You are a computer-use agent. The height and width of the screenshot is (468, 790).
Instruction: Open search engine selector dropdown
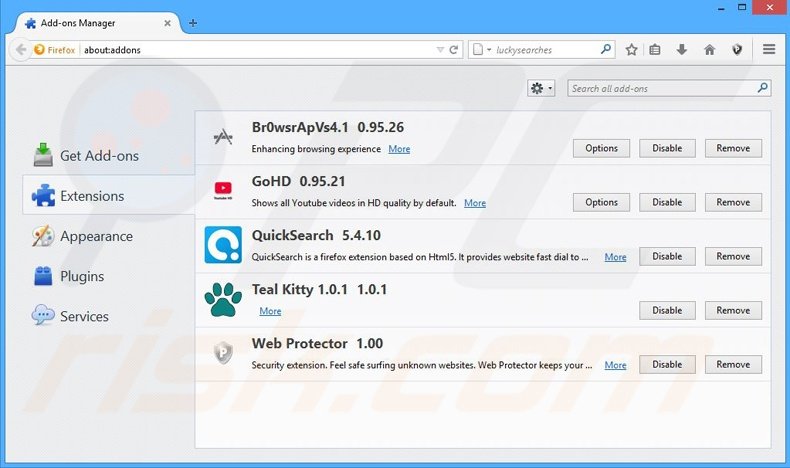[x=481, y=49]
